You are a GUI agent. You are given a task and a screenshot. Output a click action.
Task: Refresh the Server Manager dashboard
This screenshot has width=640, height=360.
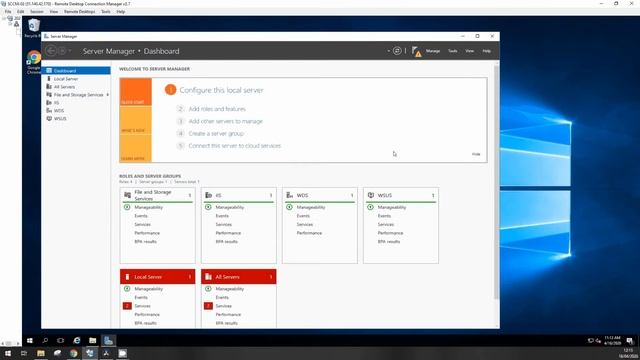(397, 51)
